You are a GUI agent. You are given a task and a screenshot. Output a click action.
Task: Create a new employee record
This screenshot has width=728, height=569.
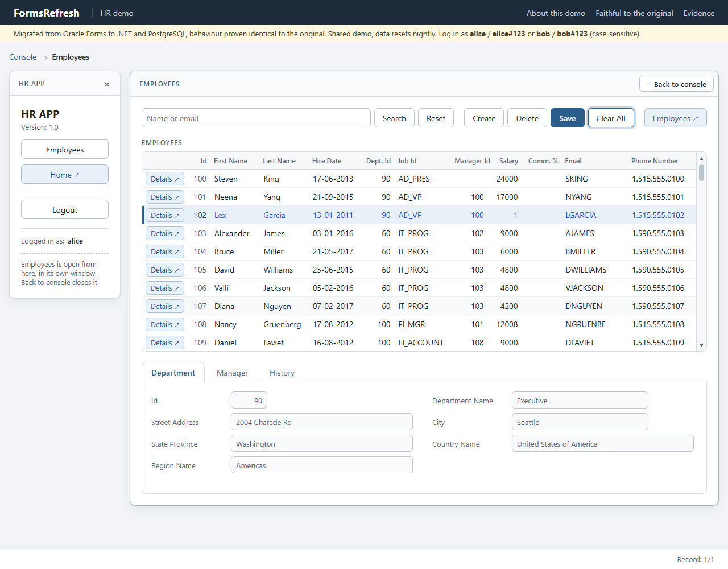click(484, 118)
